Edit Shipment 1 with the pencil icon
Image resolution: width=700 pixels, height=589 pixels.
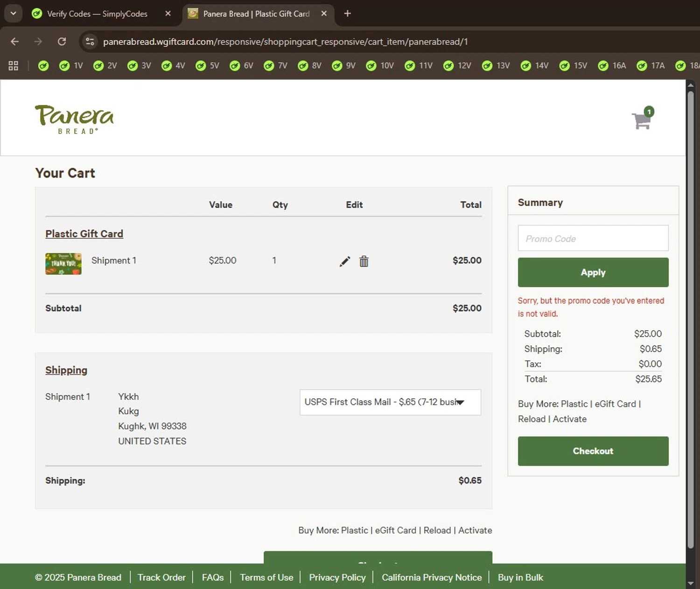point(345,262)
